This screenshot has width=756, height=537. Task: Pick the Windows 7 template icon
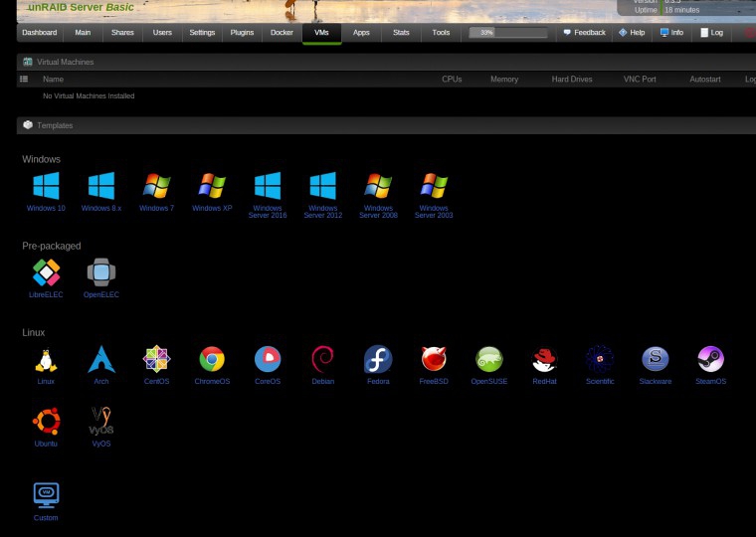coord(157,186)
